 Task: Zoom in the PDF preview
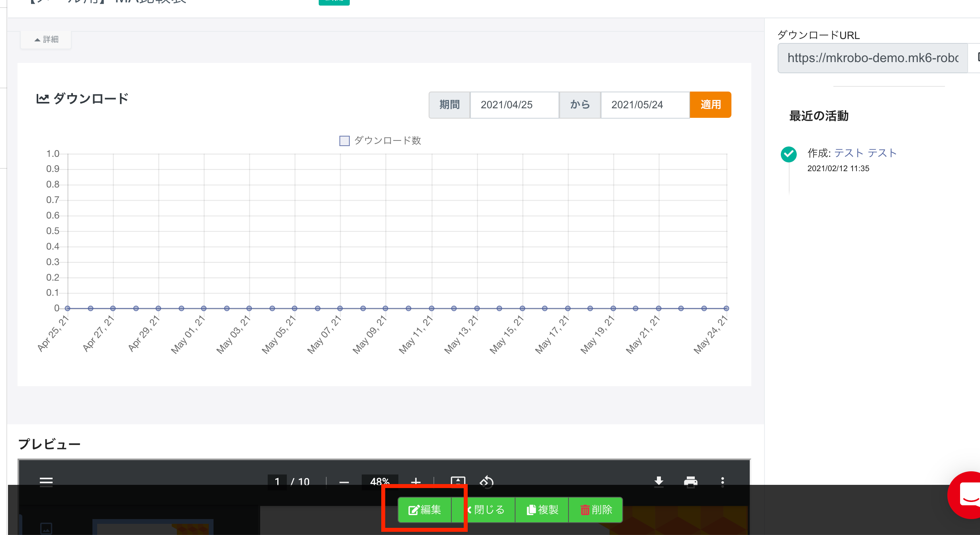[416, 481]
